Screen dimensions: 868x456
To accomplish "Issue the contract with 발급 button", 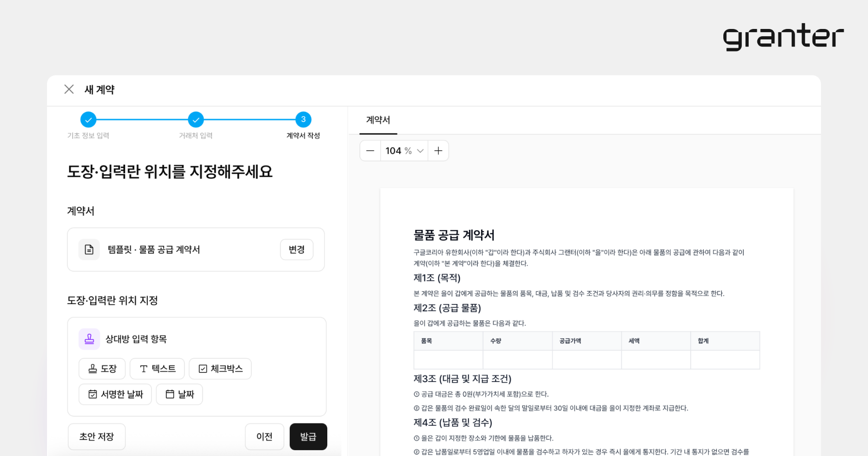I will (308, 437).
